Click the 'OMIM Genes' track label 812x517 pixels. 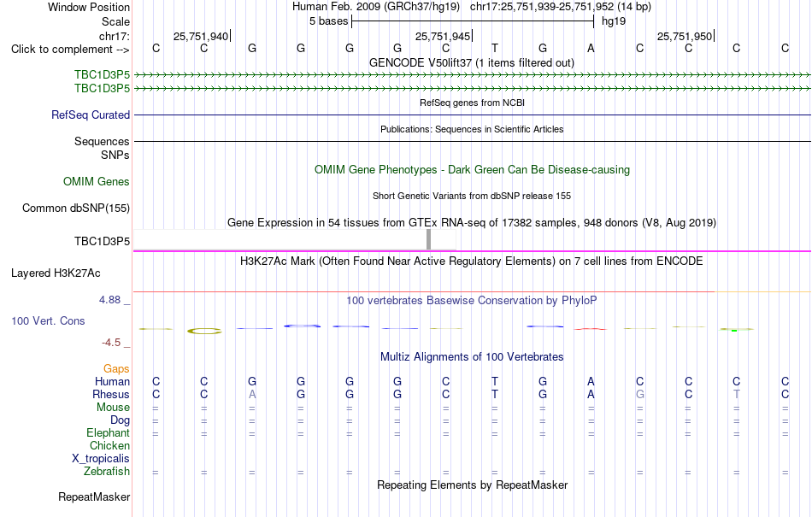(x=97, y=182)
